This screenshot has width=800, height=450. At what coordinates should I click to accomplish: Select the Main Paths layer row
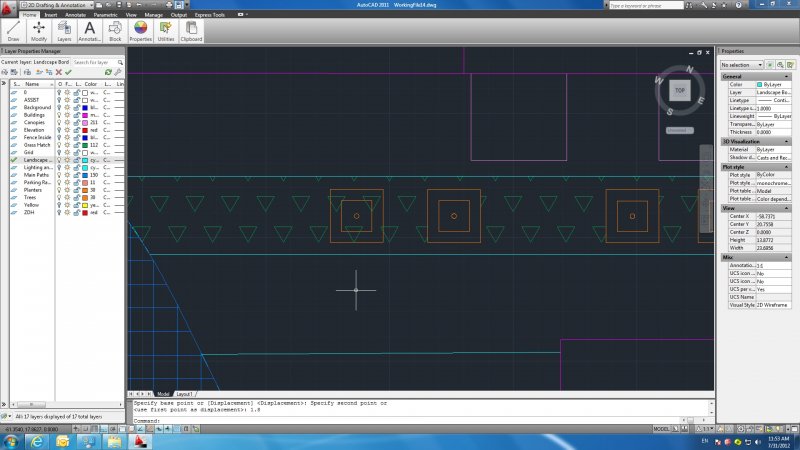pyautogui.click(x=67, y=175)
